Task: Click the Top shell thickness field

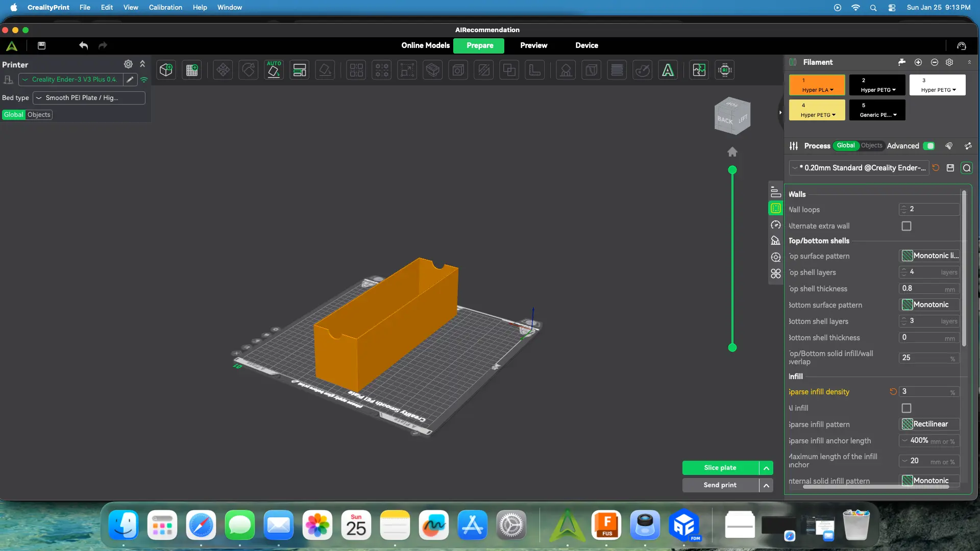Action: pyautogui.click(x=929, y=288)
